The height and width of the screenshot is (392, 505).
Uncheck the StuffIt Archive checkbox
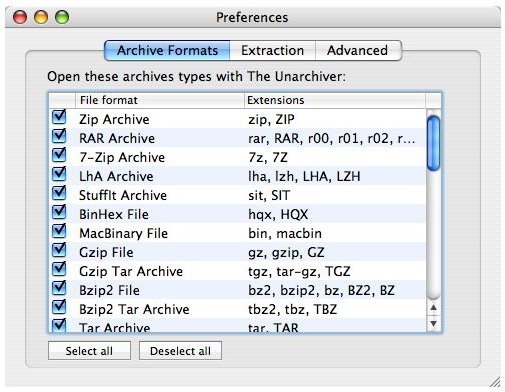[x=59, y=193]
